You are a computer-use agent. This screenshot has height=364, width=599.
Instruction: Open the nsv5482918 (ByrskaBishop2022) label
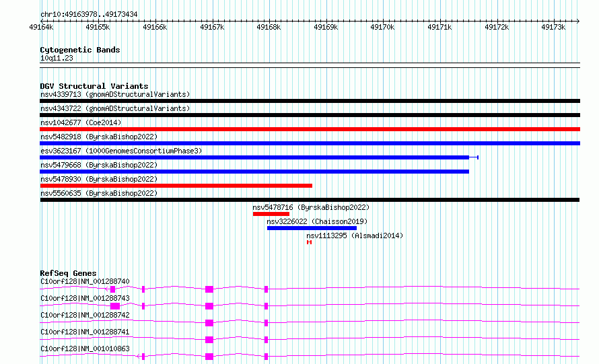click(x=99, y=137)
